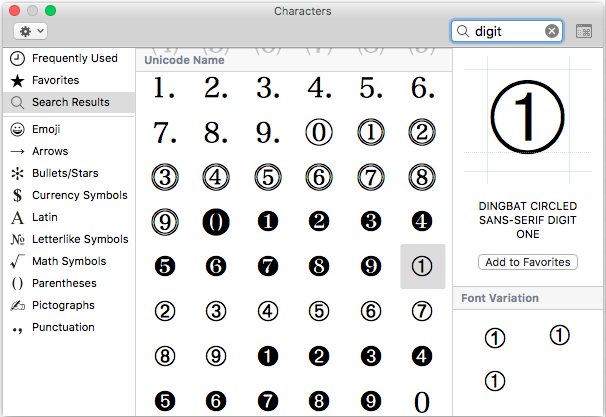Click the search field containing 'digit'

(x=507, y=31)
